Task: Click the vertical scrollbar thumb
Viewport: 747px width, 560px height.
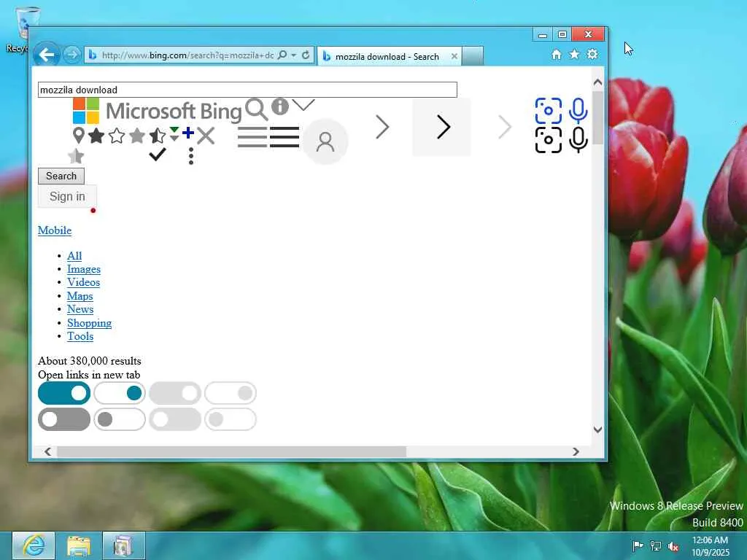Action: point(597,117)
